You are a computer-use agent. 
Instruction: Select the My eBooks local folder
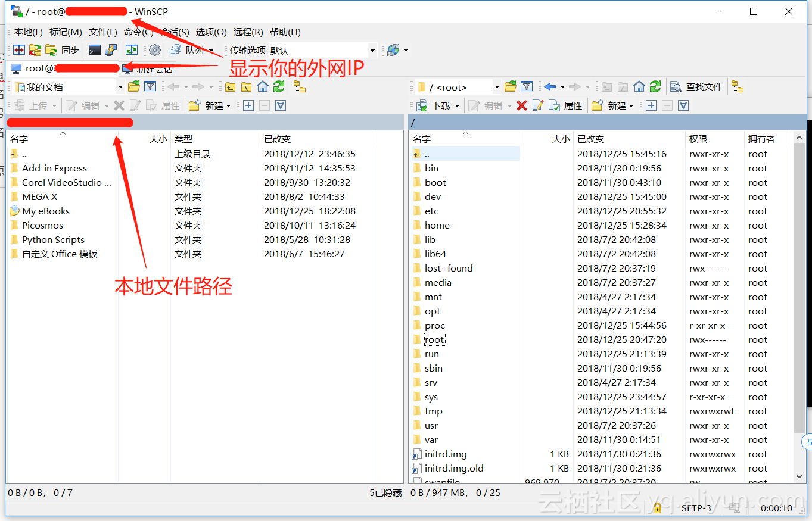click(x=45, y=211)
